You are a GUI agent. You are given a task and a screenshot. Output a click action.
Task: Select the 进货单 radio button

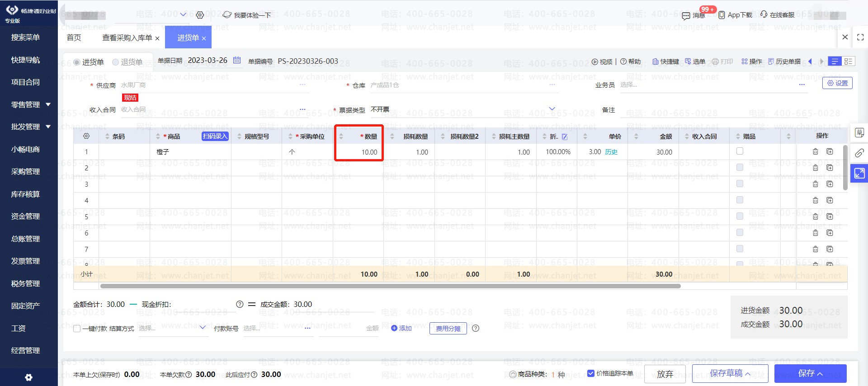77,62
